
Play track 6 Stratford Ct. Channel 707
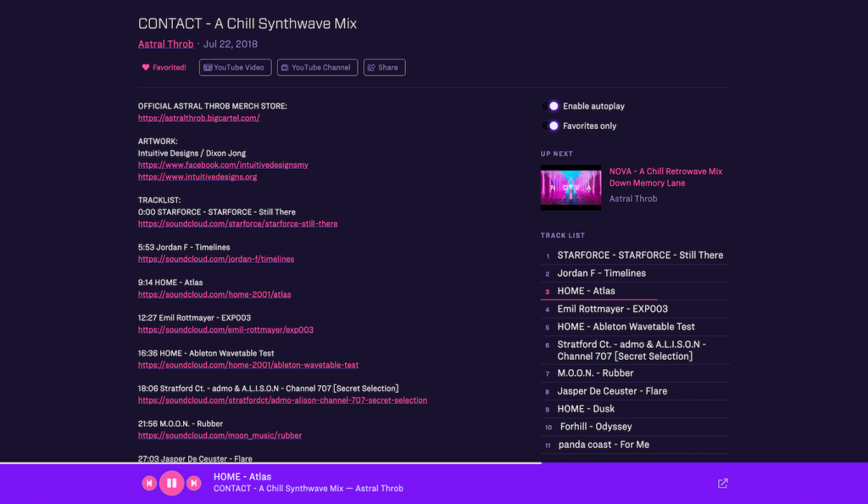[635, 350]
